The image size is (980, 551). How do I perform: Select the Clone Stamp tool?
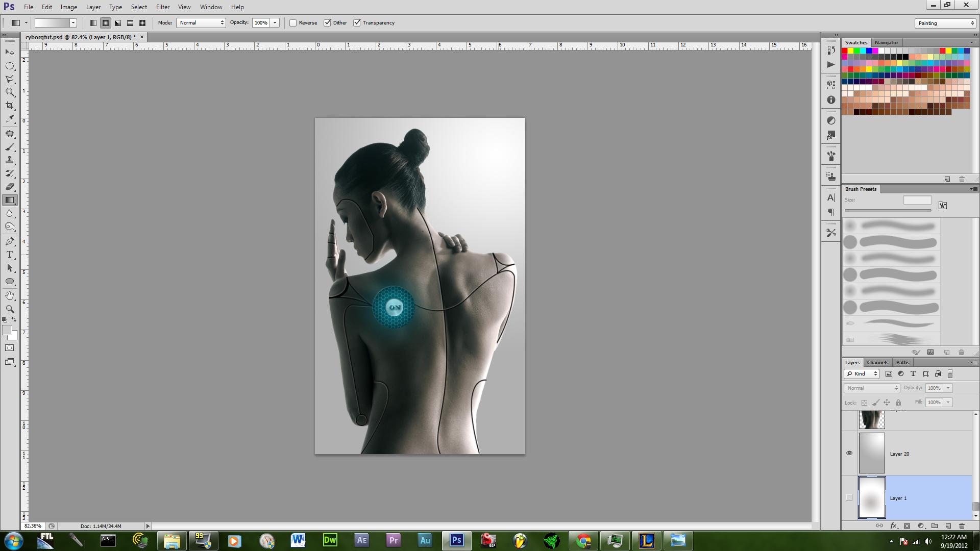10,160
